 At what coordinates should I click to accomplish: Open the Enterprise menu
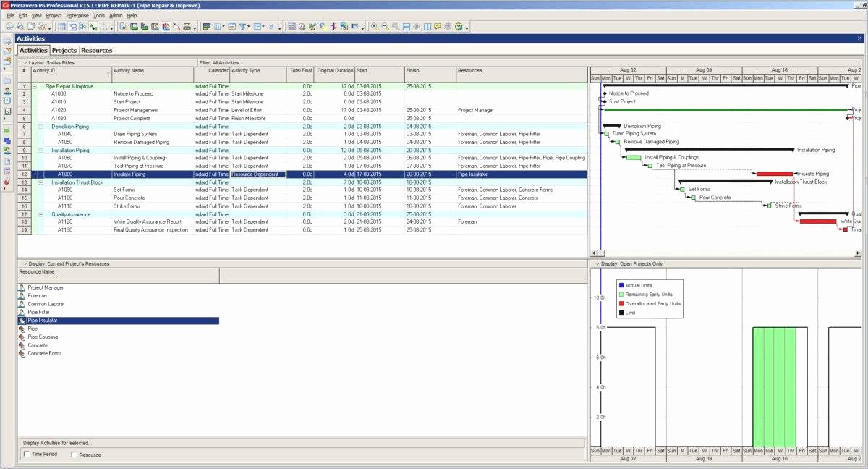click(x=77, y=15)
